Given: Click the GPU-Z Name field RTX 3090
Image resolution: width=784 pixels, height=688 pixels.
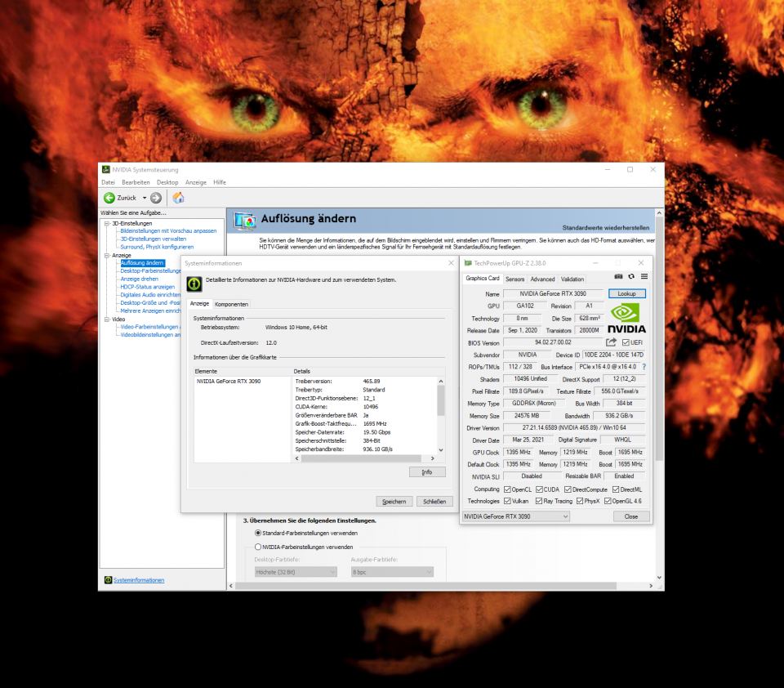Looking at the screenshot, I should point(553,293).
